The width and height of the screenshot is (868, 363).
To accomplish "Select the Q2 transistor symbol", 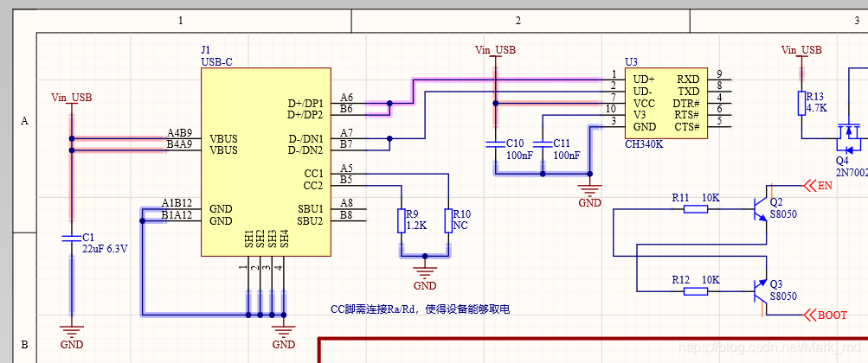I will coord(761,209).
